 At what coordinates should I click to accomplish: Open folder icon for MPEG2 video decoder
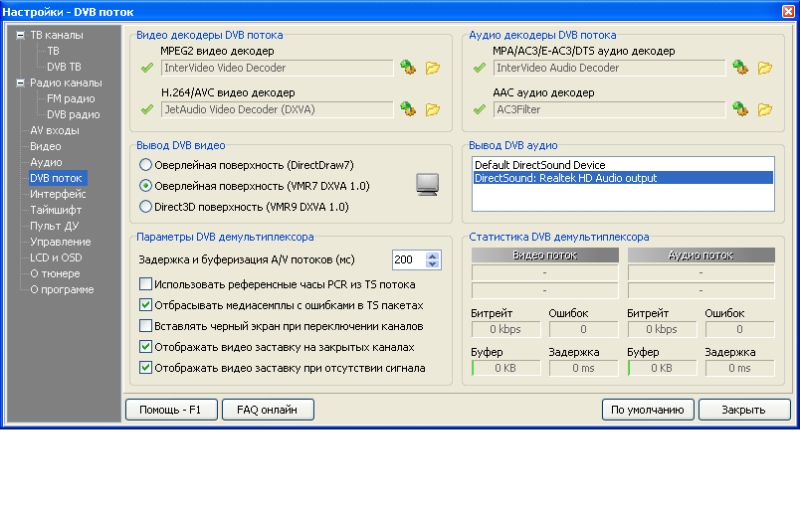click(433, 68)
